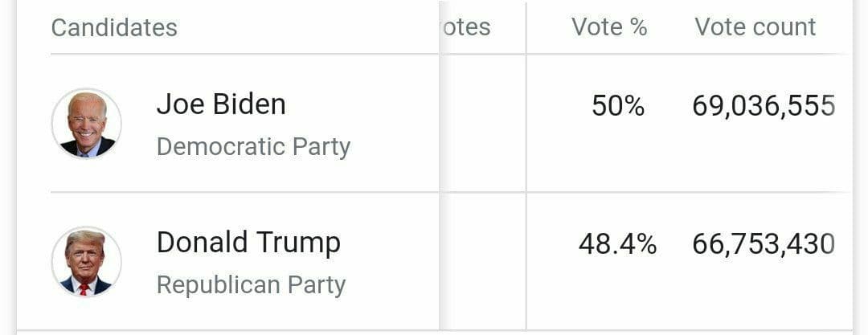Click Biden's vote count 69,036,555
This screenshot has height=335, width=868.
[764, 106]
